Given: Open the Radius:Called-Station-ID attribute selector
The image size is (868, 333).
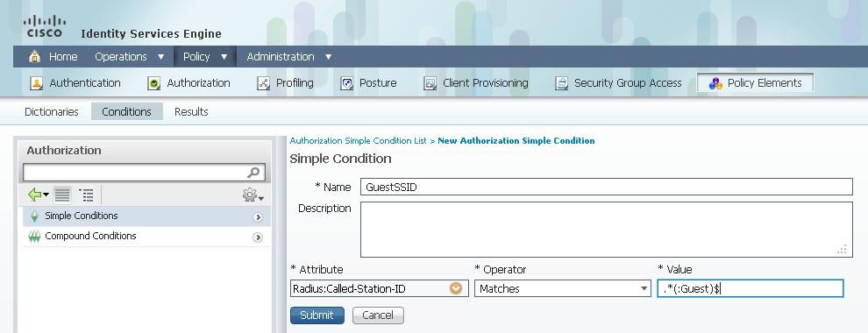Looking at the screenshot, I should (456, 288).
